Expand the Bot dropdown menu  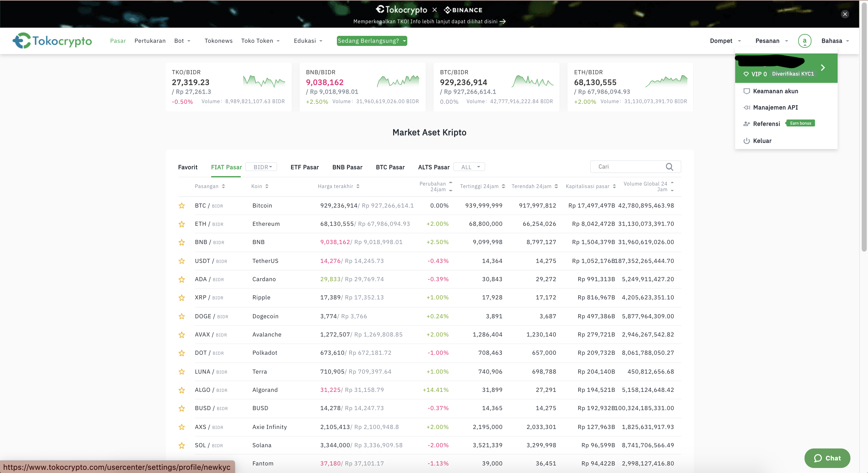182,41
